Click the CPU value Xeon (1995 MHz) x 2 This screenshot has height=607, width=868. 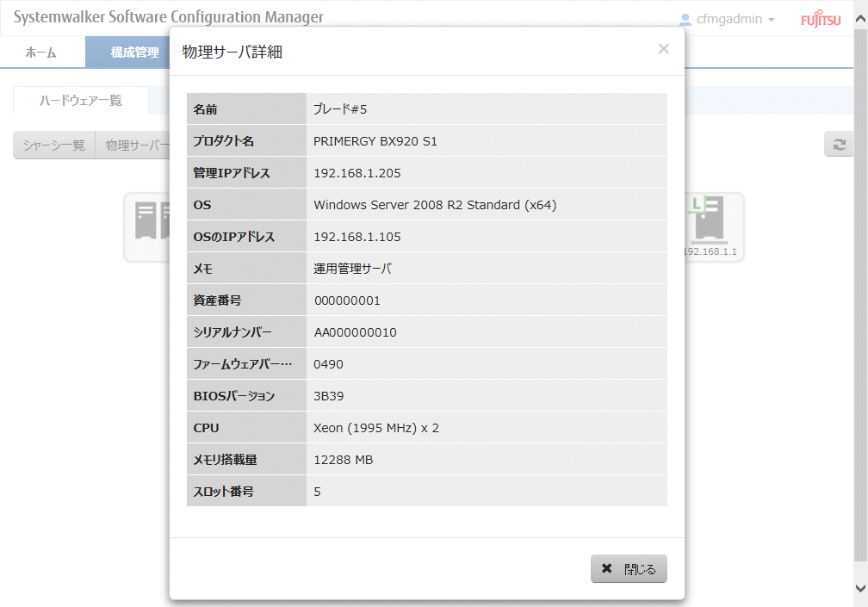tap(375, 428)
